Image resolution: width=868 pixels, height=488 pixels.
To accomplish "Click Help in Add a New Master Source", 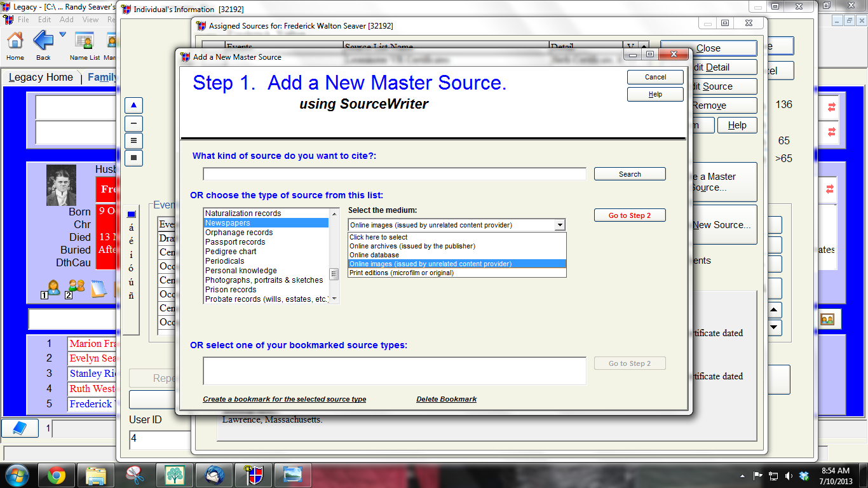I will (655, 94).
